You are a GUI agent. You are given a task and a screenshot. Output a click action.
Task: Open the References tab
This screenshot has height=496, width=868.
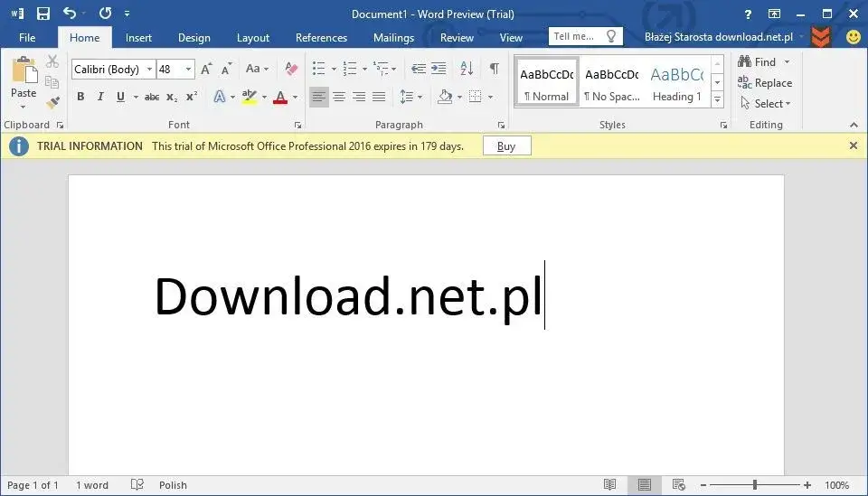click(x=321, y=38)
